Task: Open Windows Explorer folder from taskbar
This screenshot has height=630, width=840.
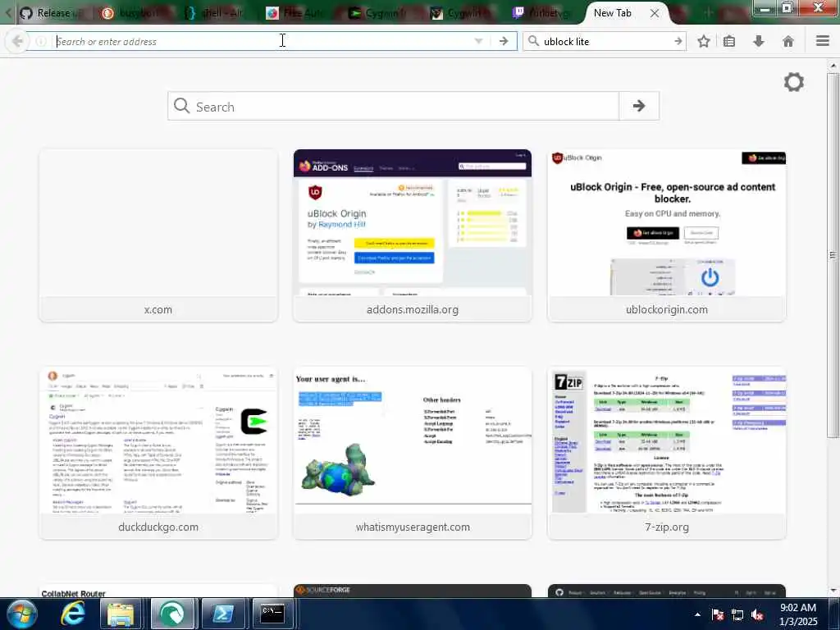Action: point(121,614)
